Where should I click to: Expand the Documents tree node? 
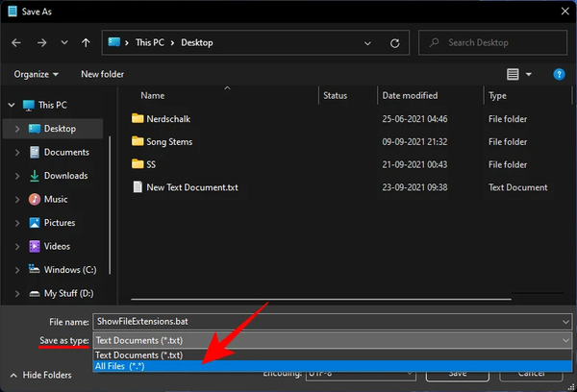[17, 152]
